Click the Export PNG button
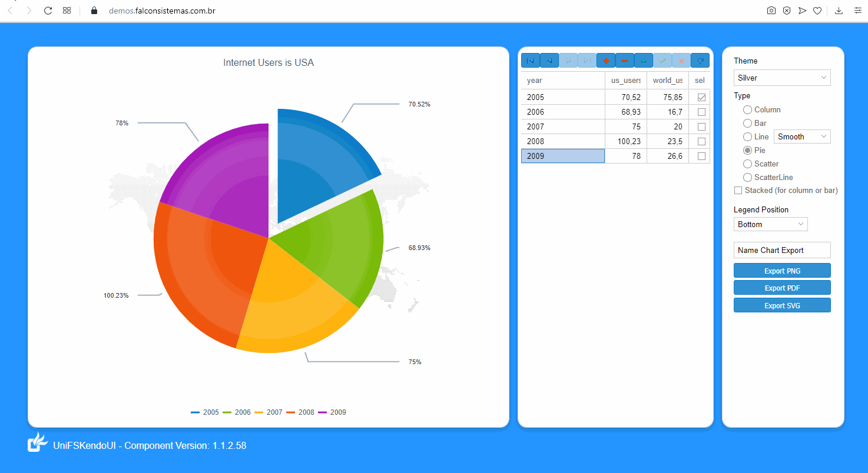Viewport: 868px width, 473px height. coord(782,271)
